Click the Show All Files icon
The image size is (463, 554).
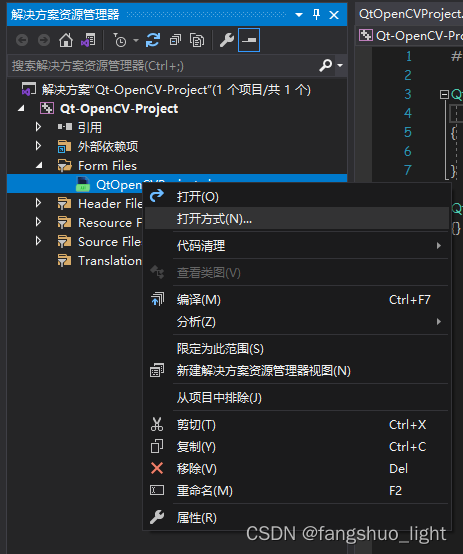[197, 40]
